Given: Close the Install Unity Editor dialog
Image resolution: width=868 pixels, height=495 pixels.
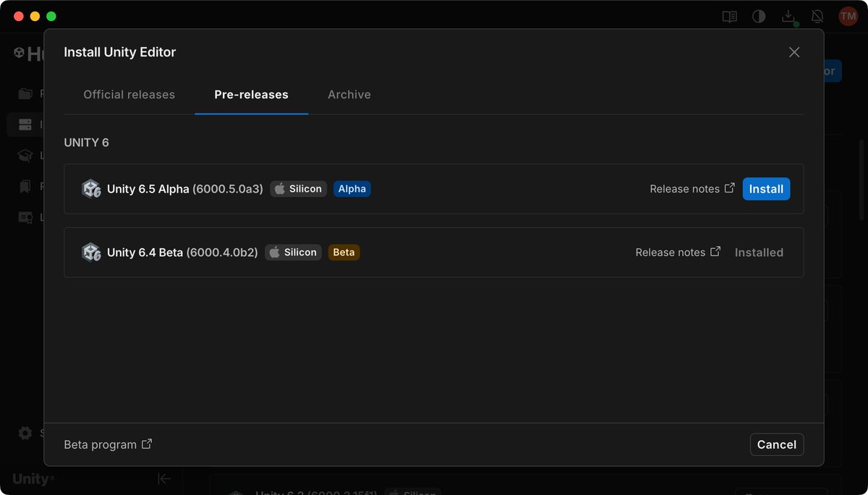Looking at the screenshot, I should 794,52.
